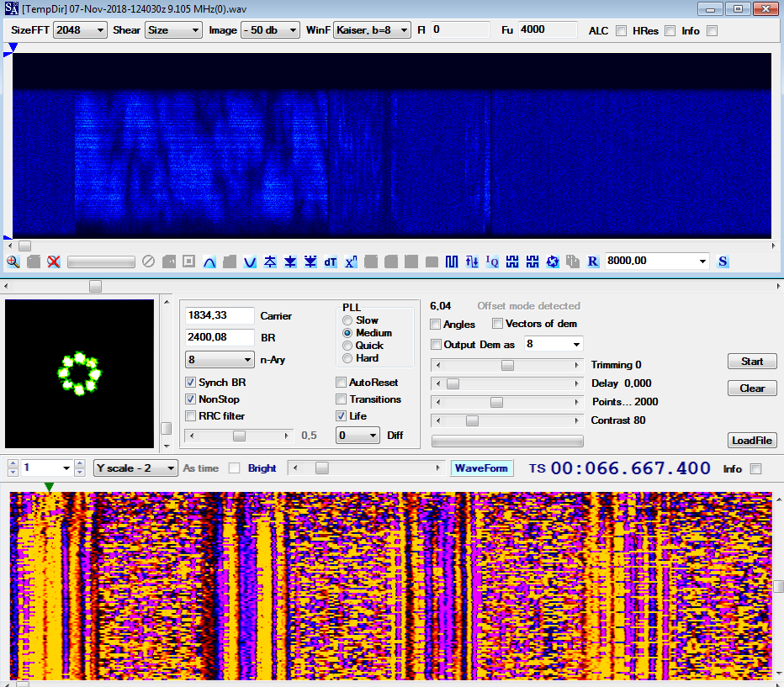Click the TS timestamp 00:066.667.400
This screenshot has height=687, width=784.
(x=630, y=468)
